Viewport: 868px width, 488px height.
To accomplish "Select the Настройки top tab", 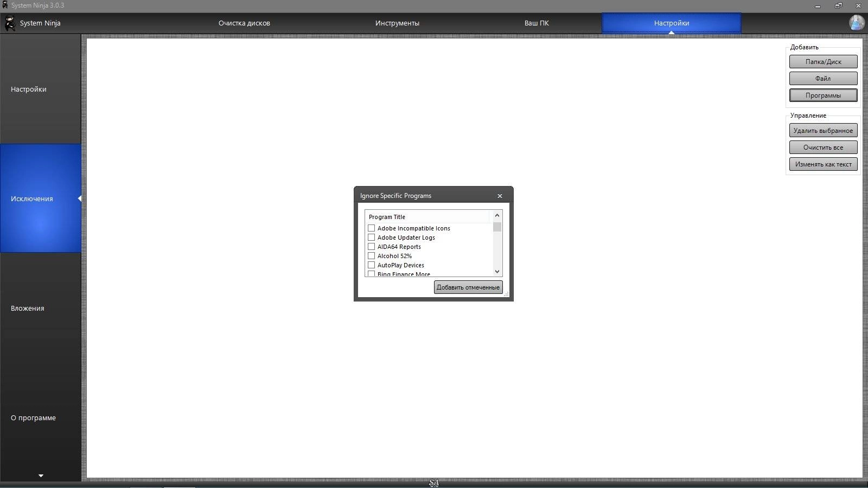I will (672, 23).
